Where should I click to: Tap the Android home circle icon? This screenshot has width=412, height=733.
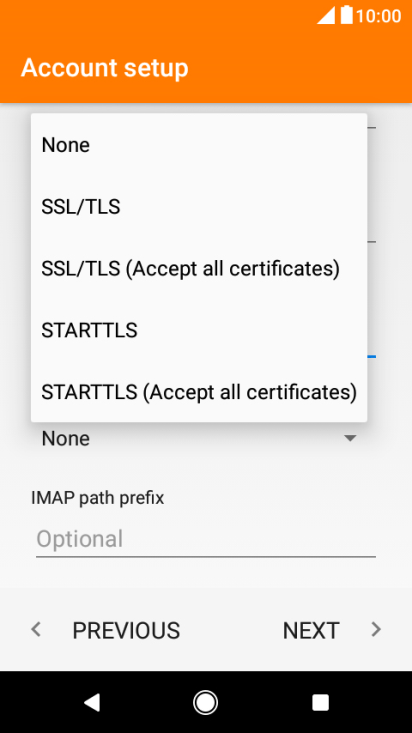point(205,702)
